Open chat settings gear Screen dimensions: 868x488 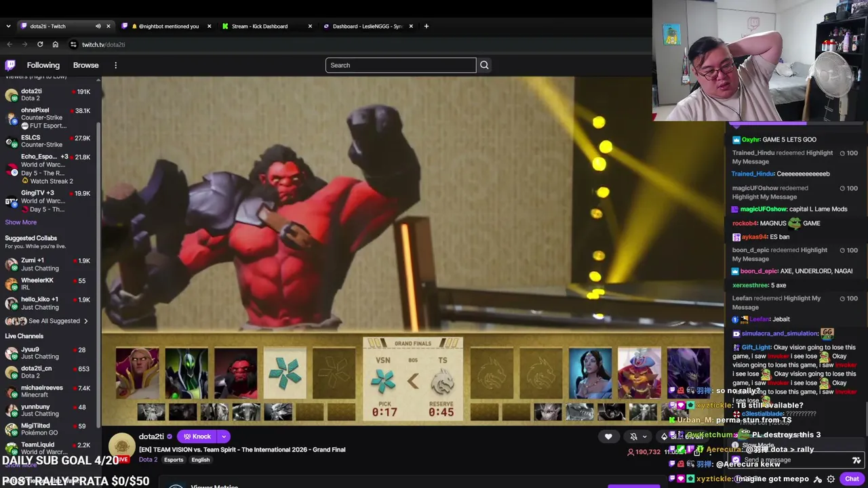831,479
